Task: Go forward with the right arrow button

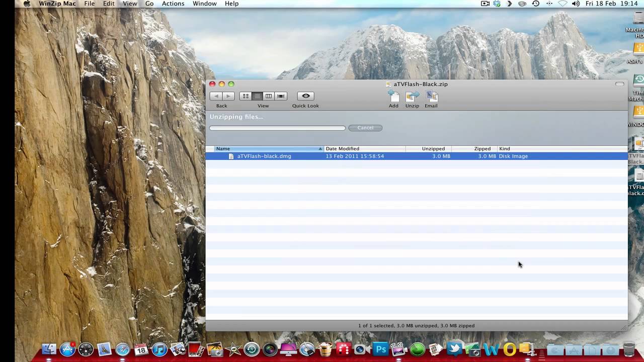Action: point(228,96)
